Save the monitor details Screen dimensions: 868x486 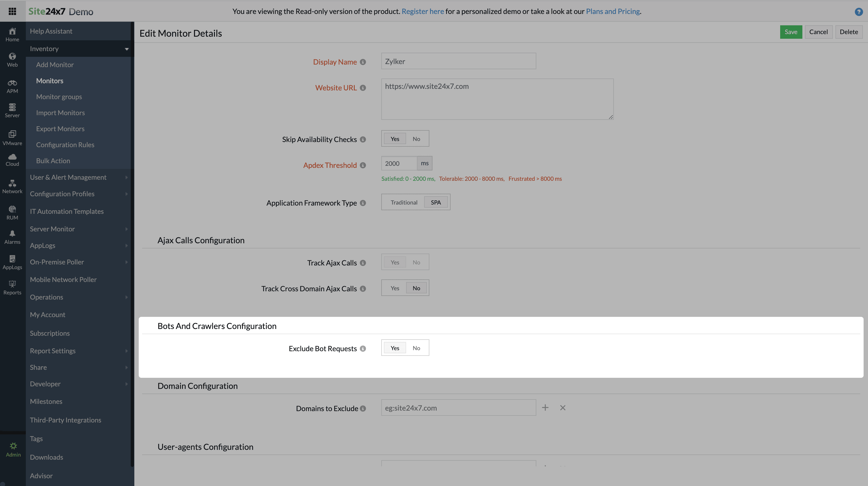[x=791, y=32]
